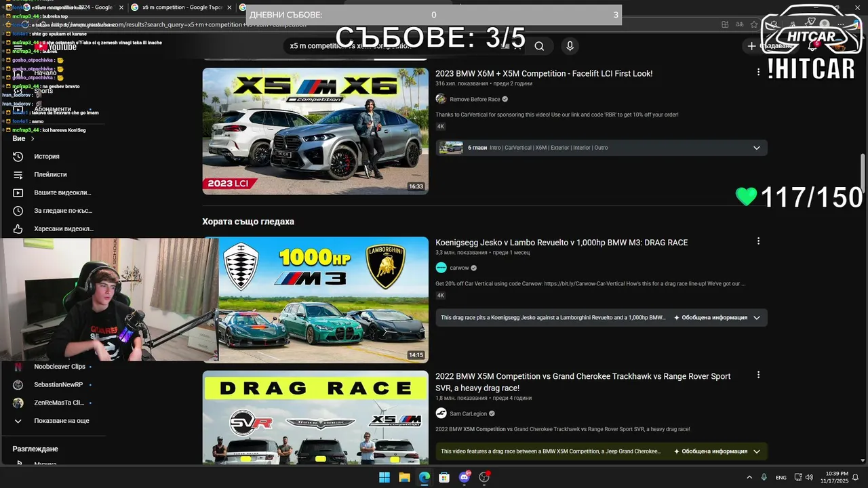Open История in the sidebar
Screen dimensions: 868x488
coord(47,157)
